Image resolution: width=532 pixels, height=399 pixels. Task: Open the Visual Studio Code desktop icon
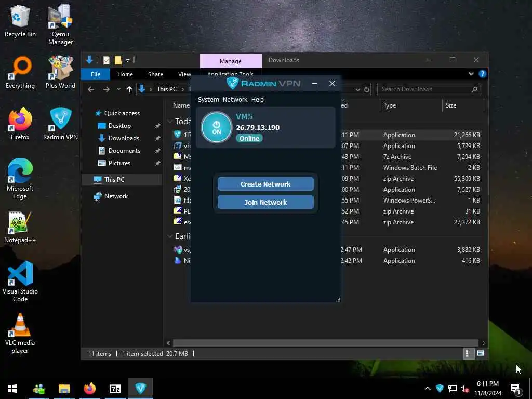pyautogui.click(x=20, y=281)
